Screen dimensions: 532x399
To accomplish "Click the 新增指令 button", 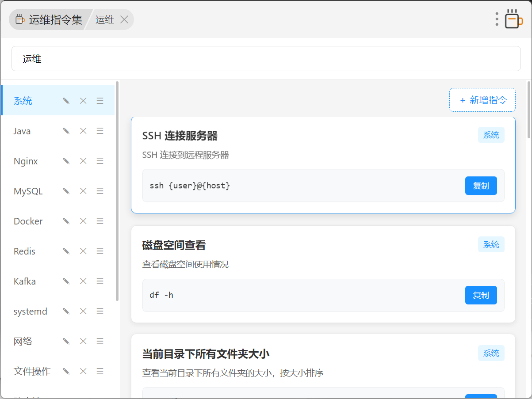I will point(482,100).
